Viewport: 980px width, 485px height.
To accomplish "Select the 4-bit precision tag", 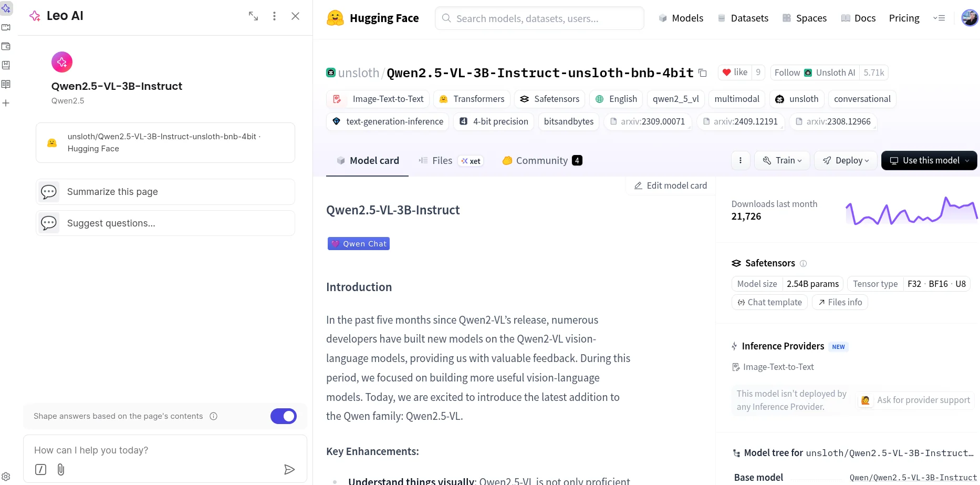I will click(494, 121).
